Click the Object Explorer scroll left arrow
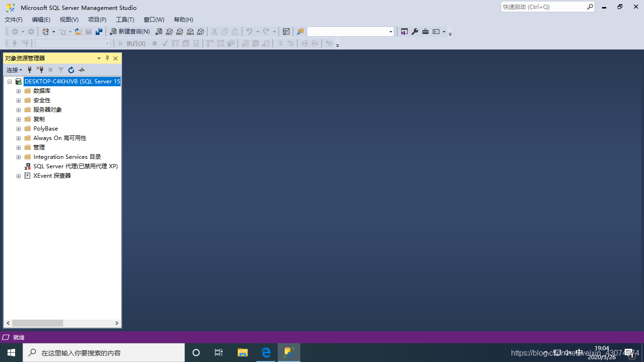This screenshot has width=644, height=362. pyautogui.click(x=8, y=323)
